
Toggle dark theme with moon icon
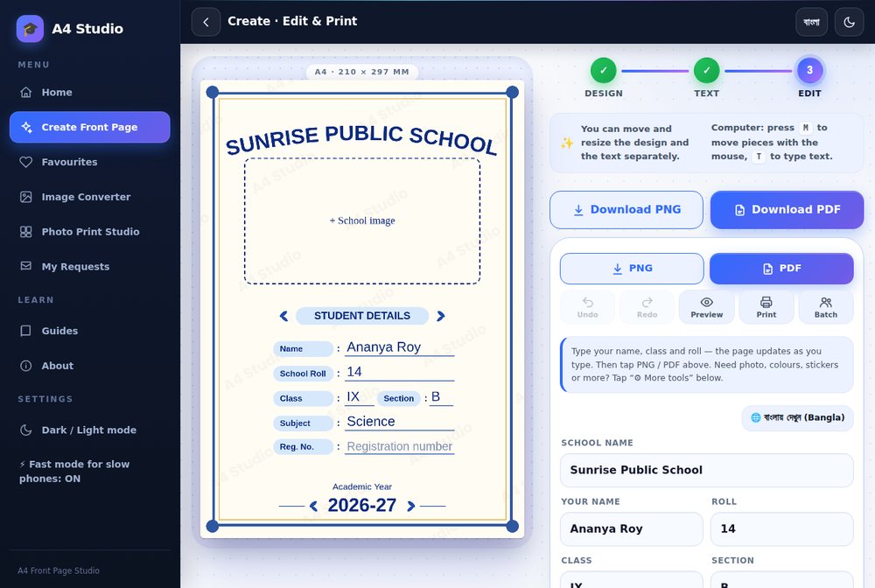click(850, 22)
